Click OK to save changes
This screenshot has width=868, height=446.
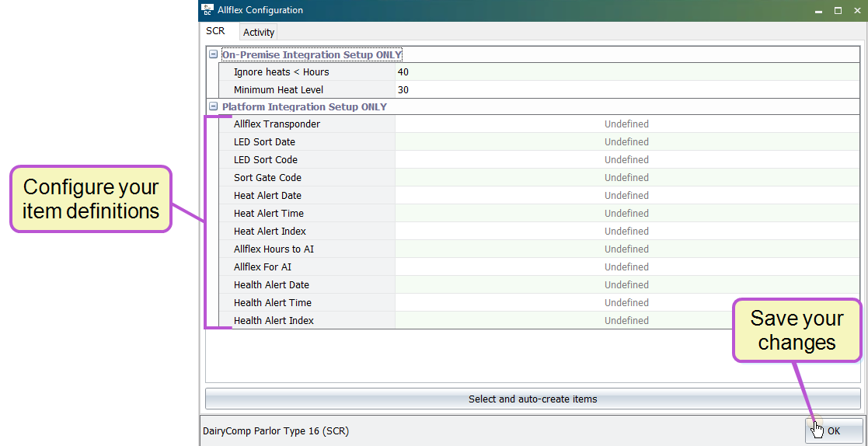[833, 431]
